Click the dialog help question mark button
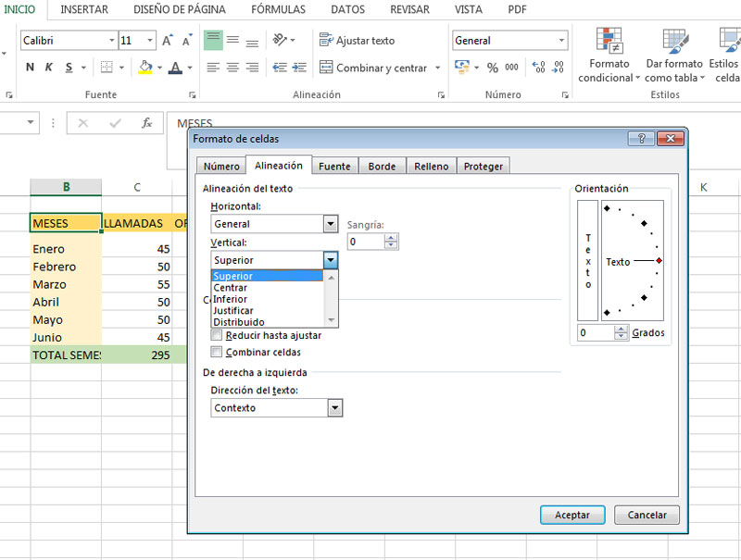 pos(641,138)
